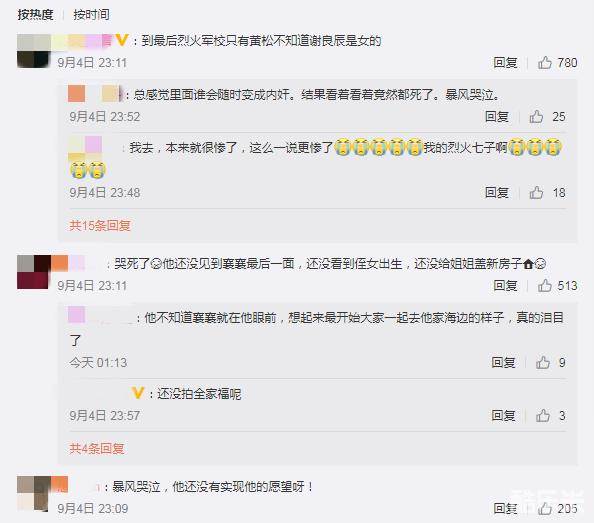Like the reply with 18 likes
This screenshot has height=523, width=594.
pyautogui.click(x=536, y=193)
